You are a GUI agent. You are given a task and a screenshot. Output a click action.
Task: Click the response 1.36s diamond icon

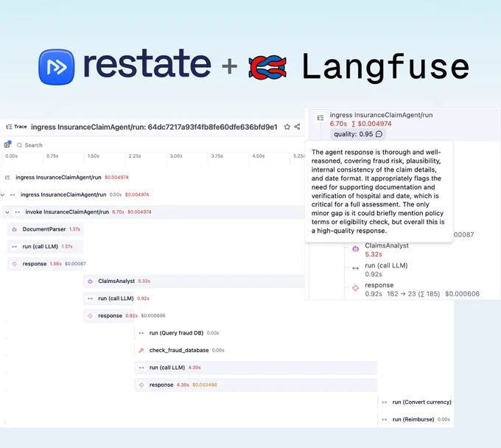click(x=15, y=264)
